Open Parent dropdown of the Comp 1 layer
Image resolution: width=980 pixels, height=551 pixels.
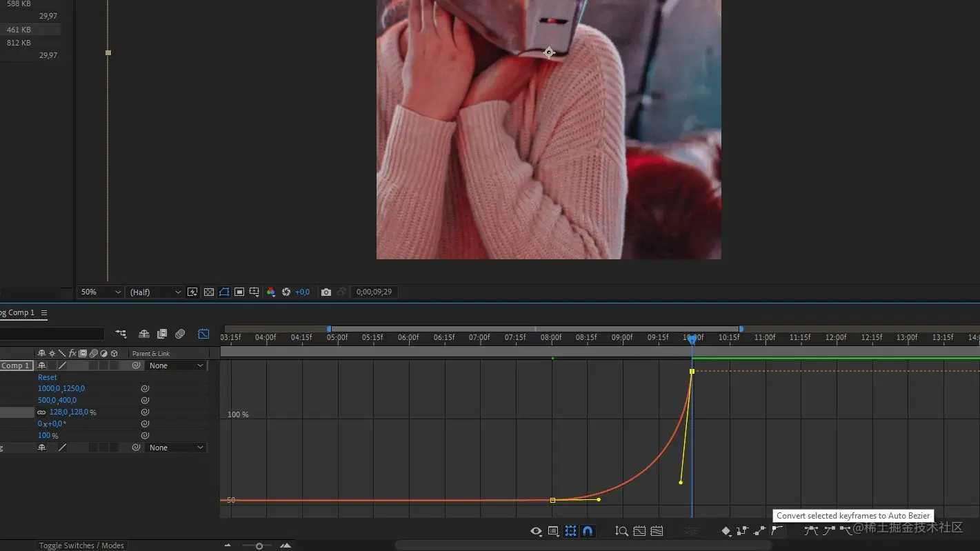click(x=177, y=365)
